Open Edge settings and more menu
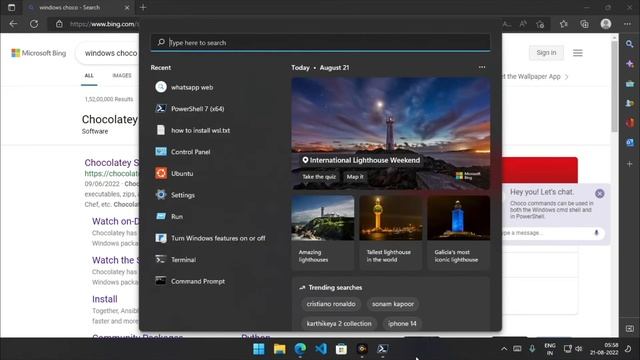 [x=627, y=24]
